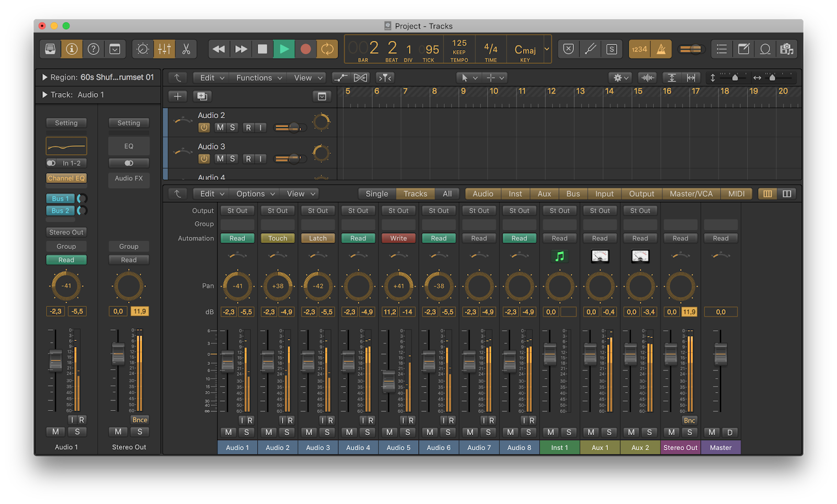837x504 pixels.
Task: Click Bnce on the inspector Stereo Out strip
Action: [x=140, y=420]
